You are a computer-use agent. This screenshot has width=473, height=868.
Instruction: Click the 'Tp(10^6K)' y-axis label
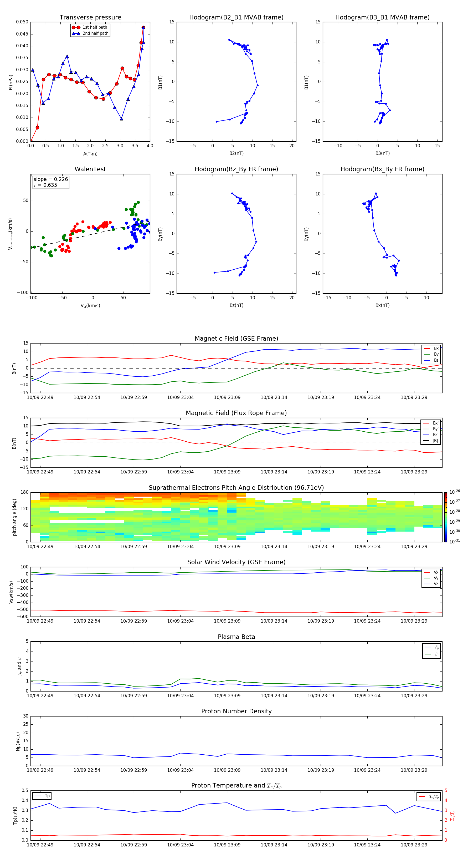[15, 815]
